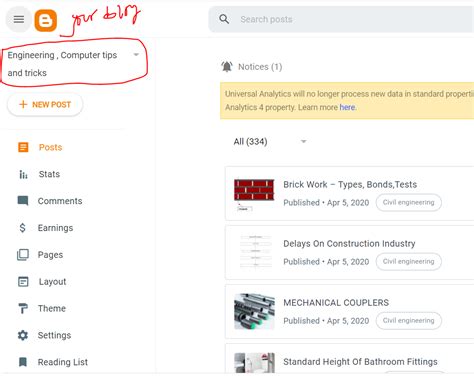
Task: Open 'Standard Height Of Bathroom Fittings' title
Action: click(x=360, y=362)
